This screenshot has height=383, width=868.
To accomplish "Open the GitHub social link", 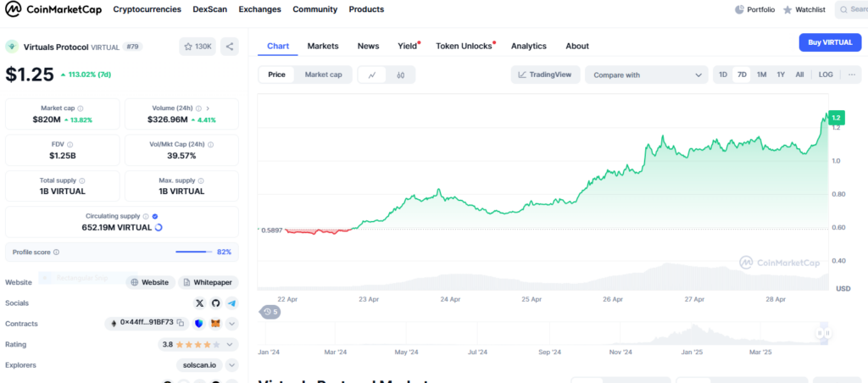I will (216, 303).
